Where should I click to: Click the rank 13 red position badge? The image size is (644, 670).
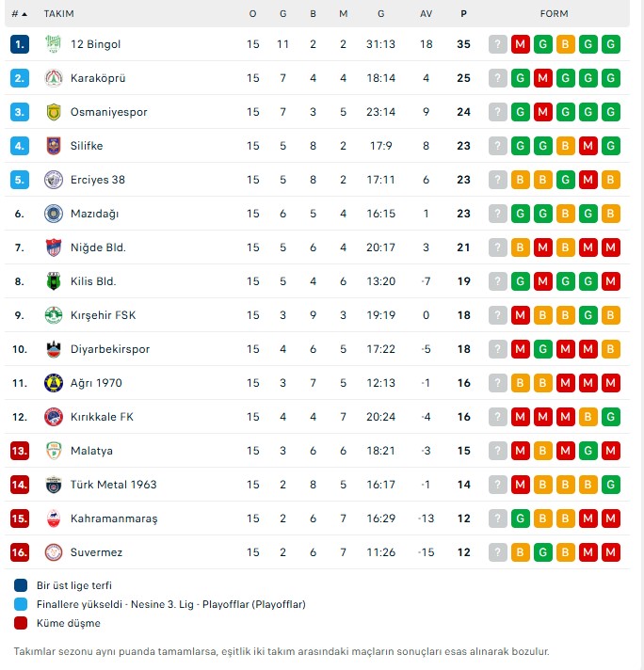[x=21, y=451]
